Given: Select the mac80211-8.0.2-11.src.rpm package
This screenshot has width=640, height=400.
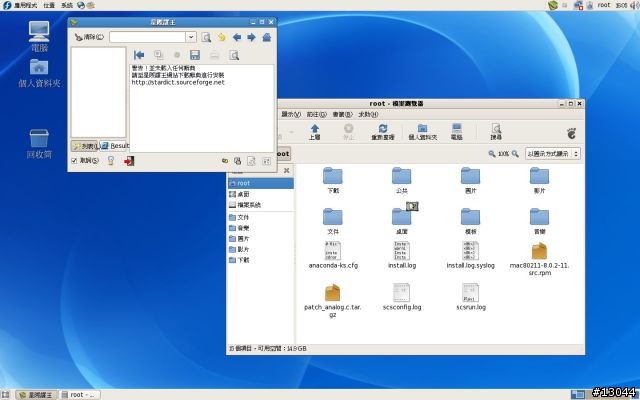Looking at the screenshot, I should pyautogui.click(x=539, y=259).
